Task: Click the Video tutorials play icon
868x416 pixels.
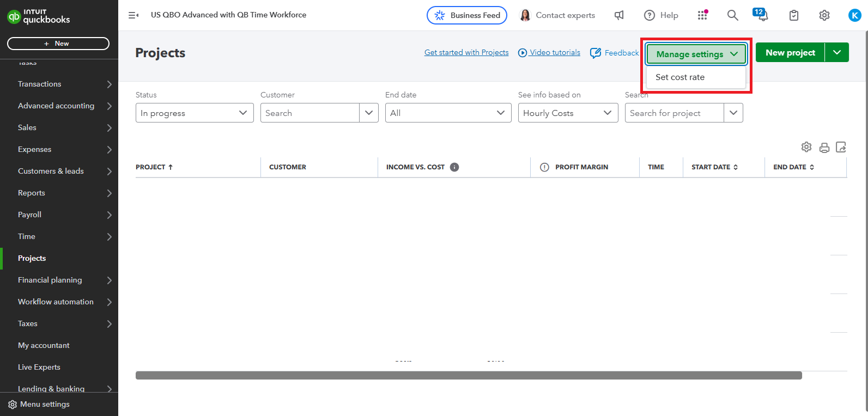Action: pos(523,53)
